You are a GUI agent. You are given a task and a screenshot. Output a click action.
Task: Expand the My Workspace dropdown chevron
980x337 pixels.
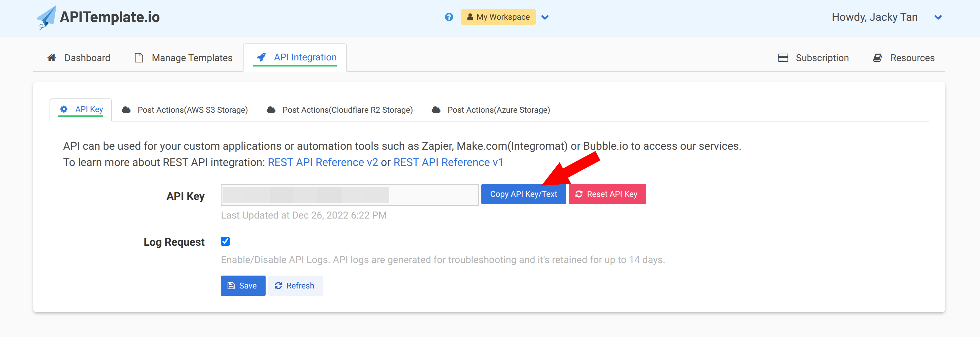tap(545, 17)
